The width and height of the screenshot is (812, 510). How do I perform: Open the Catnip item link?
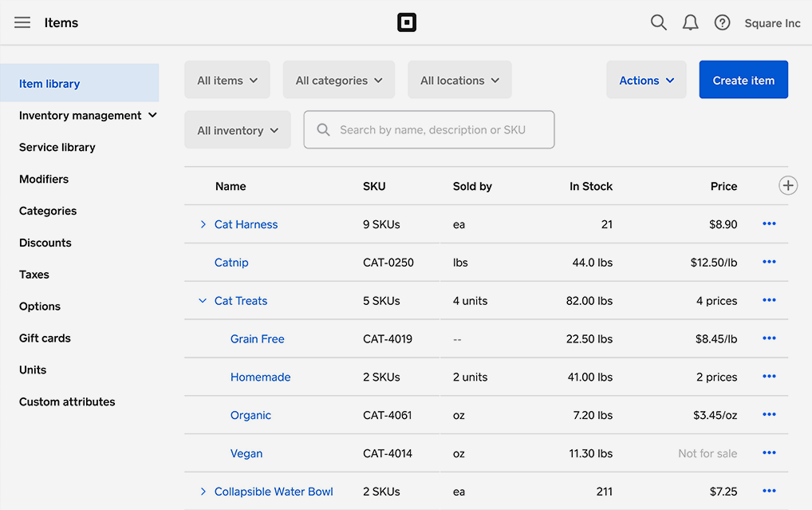pyautogui.click(x=231, y=263)
